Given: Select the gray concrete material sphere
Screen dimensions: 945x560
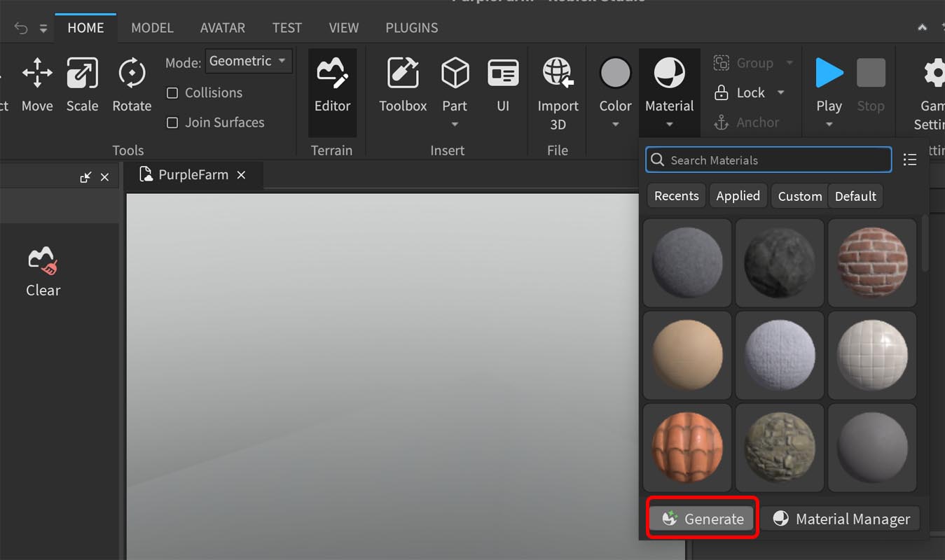Looking at the screenshot, I should (x=687, y=262).
